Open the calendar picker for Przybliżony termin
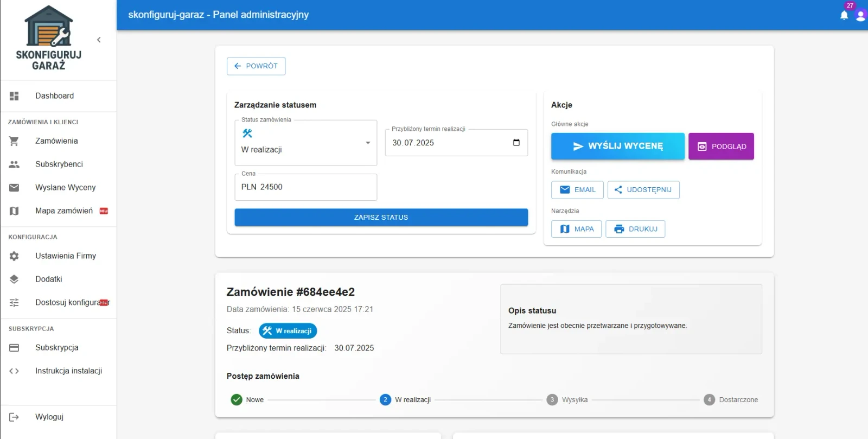This screenshot has width=868, height=439. click(x=516, y=143)
